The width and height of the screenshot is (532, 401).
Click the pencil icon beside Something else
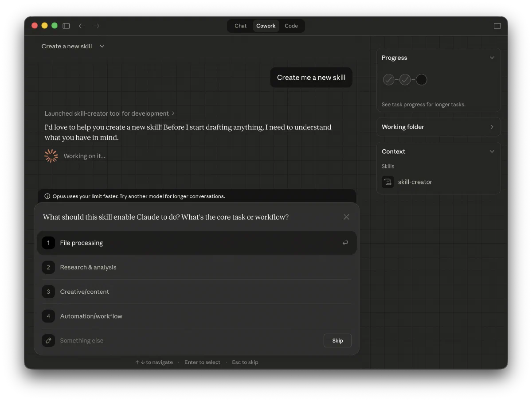[x=48, y=341]
